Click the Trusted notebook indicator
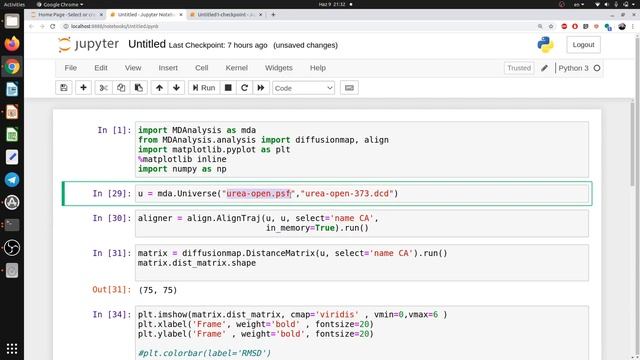Viewport: 640px width, 360px height. pyautogui.click(x=519, y=68)
